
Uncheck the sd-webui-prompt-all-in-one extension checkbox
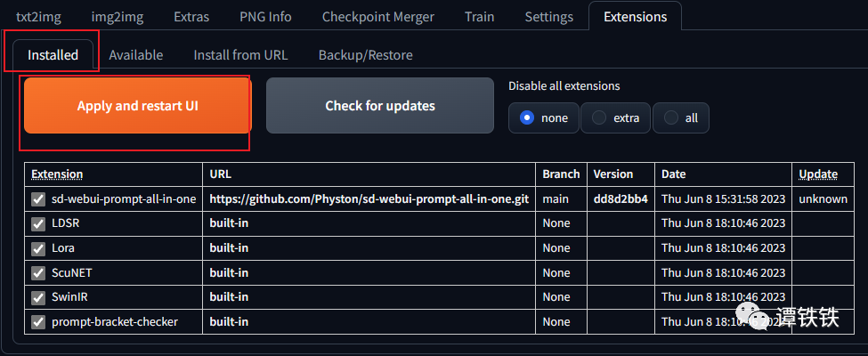point(38,199)
